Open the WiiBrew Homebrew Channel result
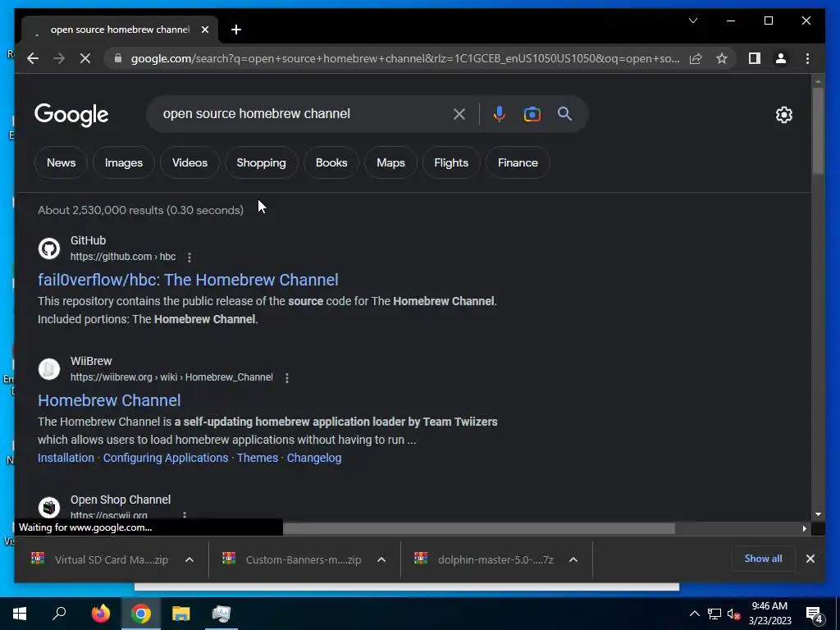This screenshot has width=840, height=630. click(109, 400)
